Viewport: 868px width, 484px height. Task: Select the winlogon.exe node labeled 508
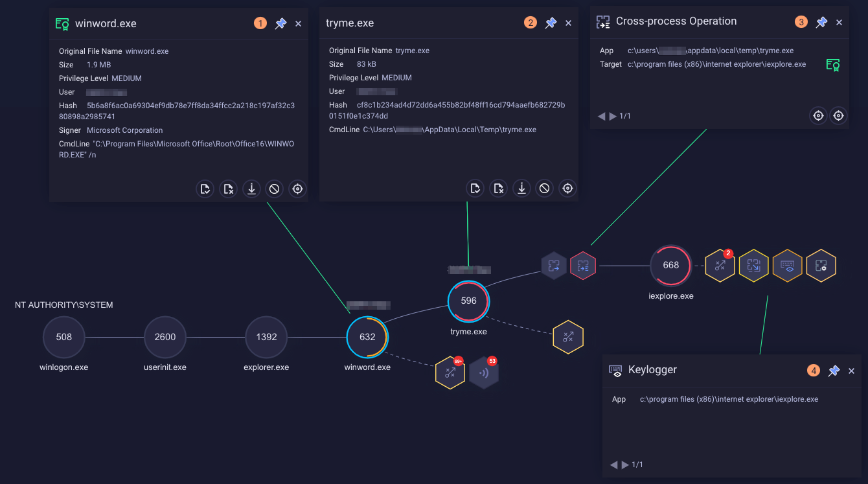point(63,337)
